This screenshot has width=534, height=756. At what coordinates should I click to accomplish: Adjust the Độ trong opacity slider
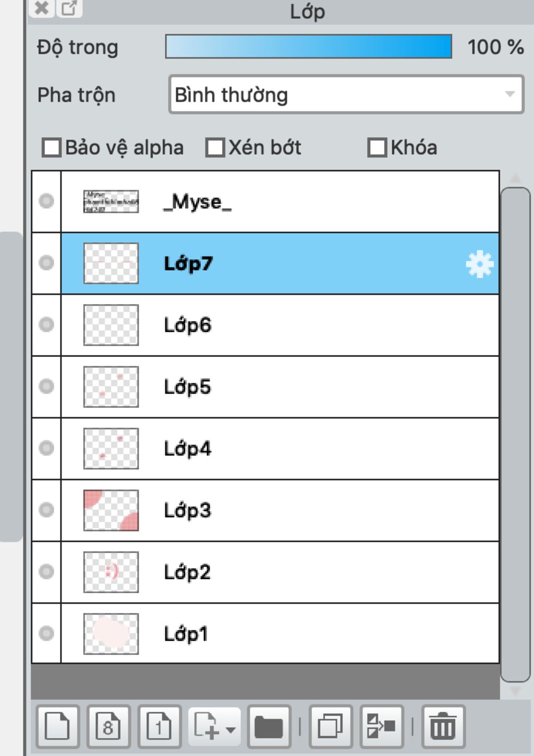pos(309,46)
